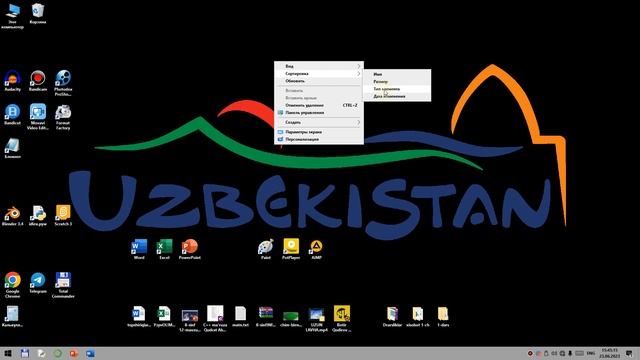Select the matn.txt text file

pos(240,317)
